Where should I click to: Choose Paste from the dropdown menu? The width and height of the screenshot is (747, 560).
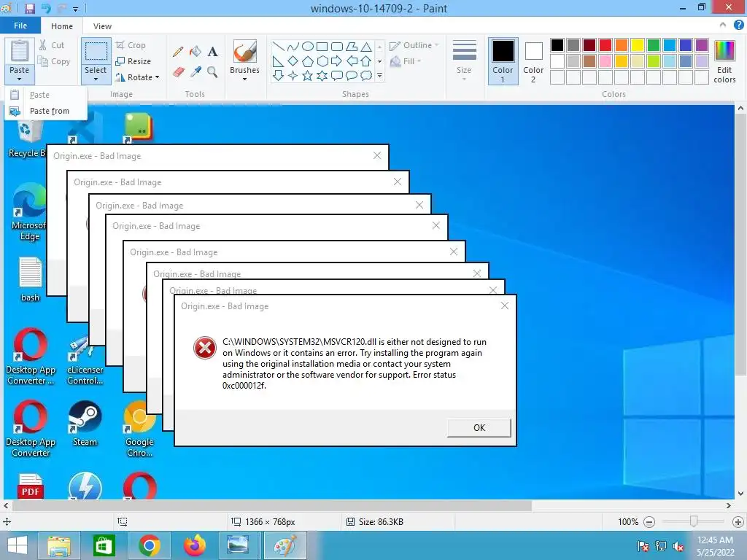pyautogui.click(x=46, y=95)
